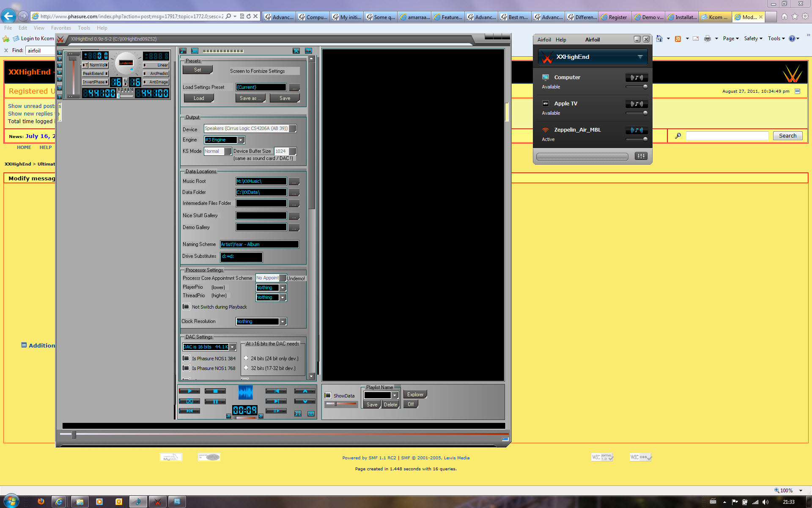The image size is (812, 508).
Task: Open the IE Safety dropdown menu
Action: (753, 39)
